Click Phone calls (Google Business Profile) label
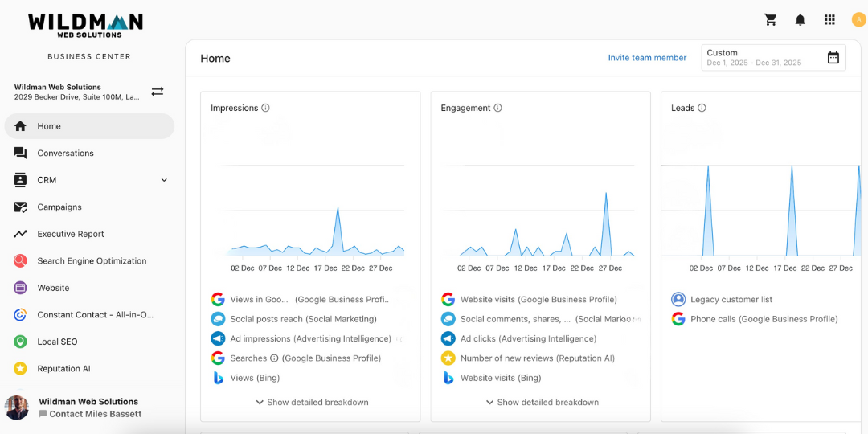The image size is (868, 434). (x=764, y=319)
